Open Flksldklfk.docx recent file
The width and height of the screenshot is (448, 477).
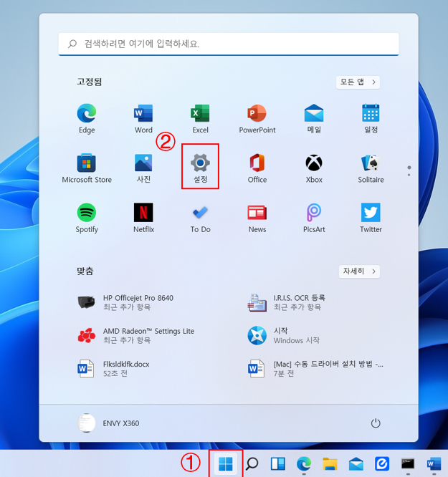click(113, 369)
